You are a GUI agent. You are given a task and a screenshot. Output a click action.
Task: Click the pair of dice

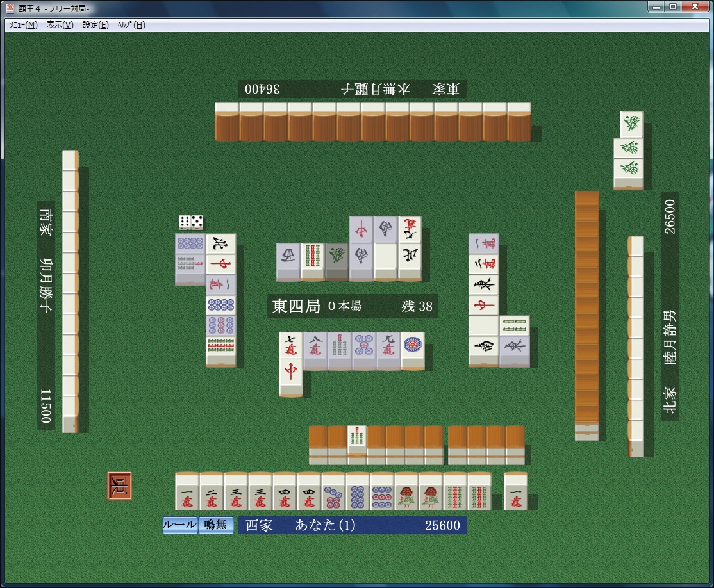coord(191,222)
